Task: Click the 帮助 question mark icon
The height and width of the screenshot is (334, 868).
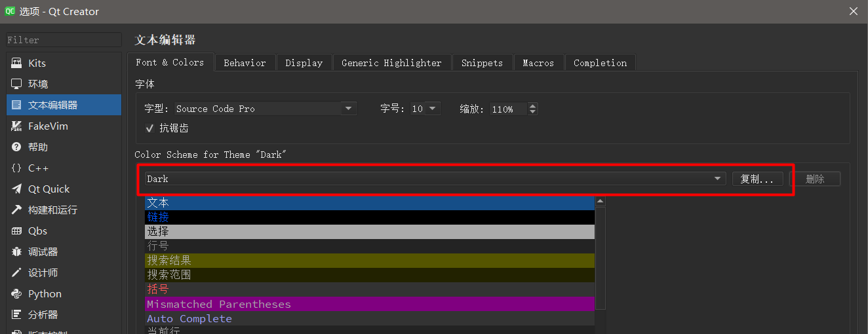Action: (16, 147)
